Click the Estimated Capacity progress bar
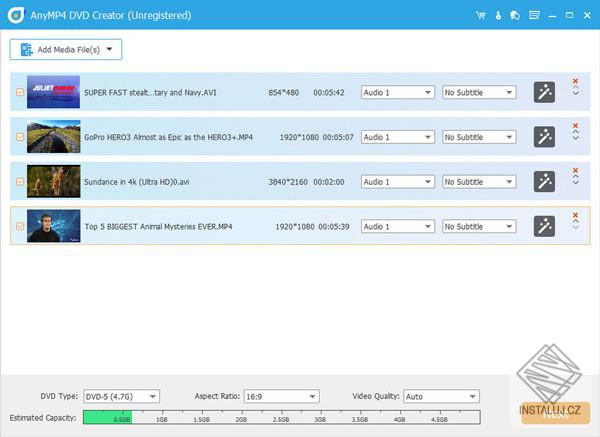 click(282, 417)
